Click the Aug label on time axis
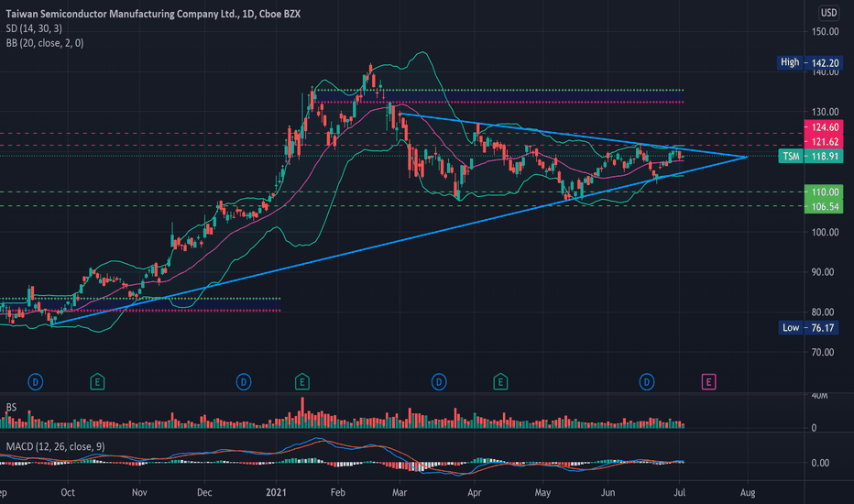Image resolution: width=854 pixels, height=504 pixels. (x=748, y=493)
